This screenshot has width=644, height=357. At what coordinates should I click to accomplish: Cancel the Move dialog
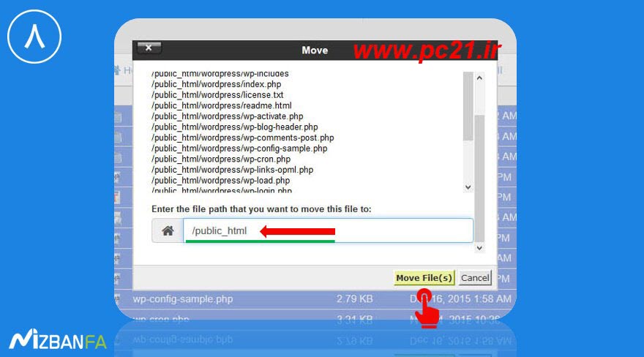click(475, 278)
